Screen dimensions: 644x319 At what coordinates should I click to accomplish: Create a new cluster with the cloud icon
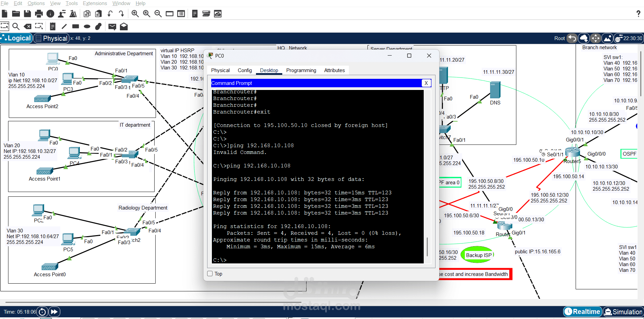[584, 38]
